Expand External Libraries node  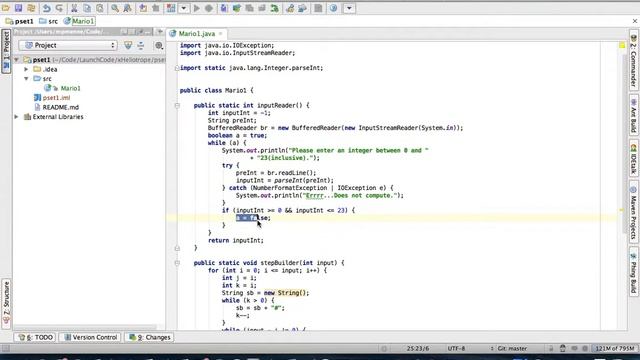(17, 117)
